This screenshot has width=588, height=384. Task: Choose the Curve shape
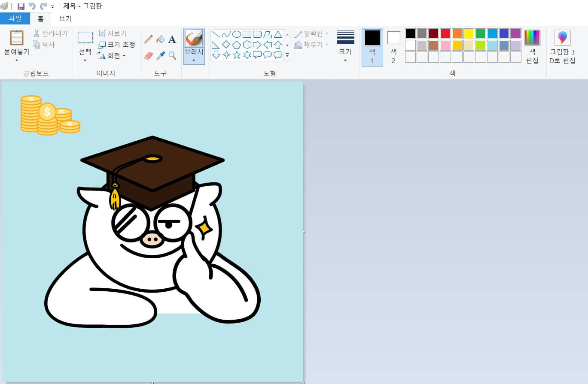226,34
